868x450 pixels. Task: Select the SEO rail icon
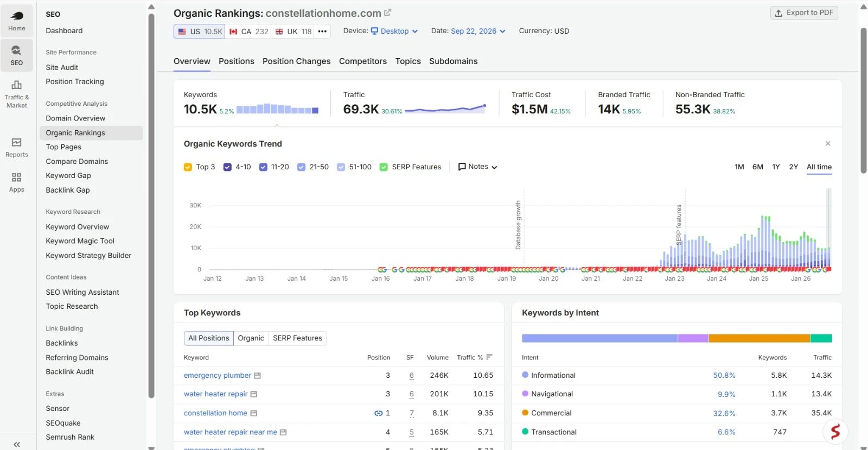[17, 55]
